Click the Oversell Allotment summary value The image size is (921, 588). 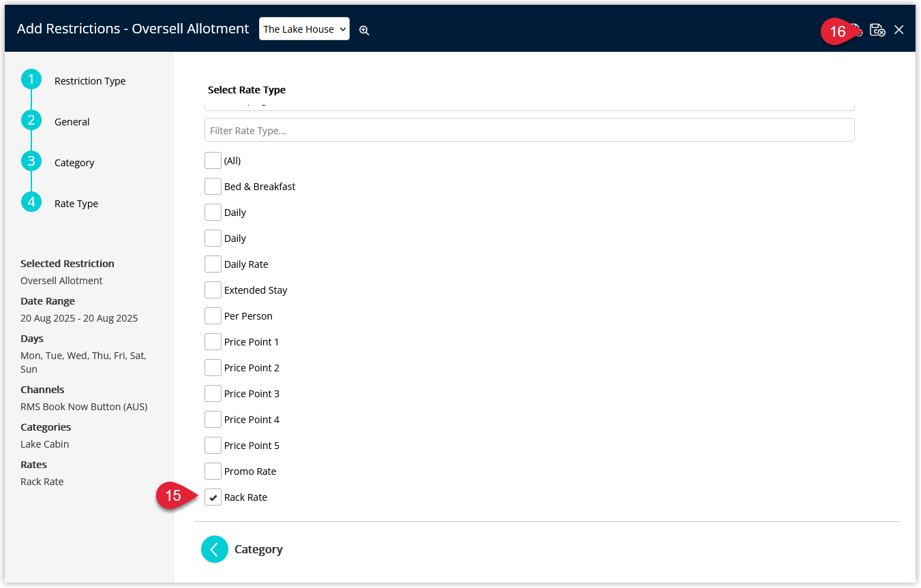point(61,281)
